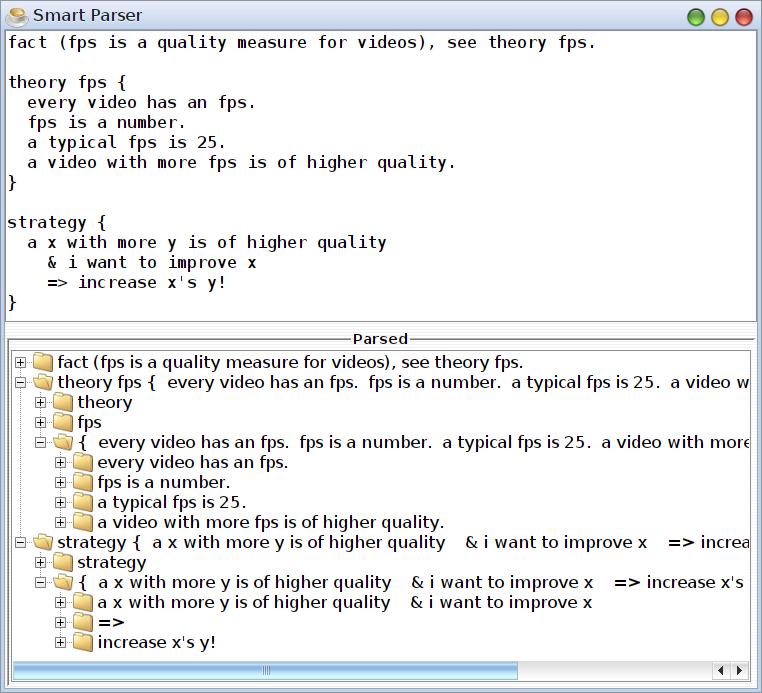Image resolution: width=762 pixels, height=693 pixels.
Task: Expand the 'fact (fps is a quality measure' node
Action: [x=21, y=362]
